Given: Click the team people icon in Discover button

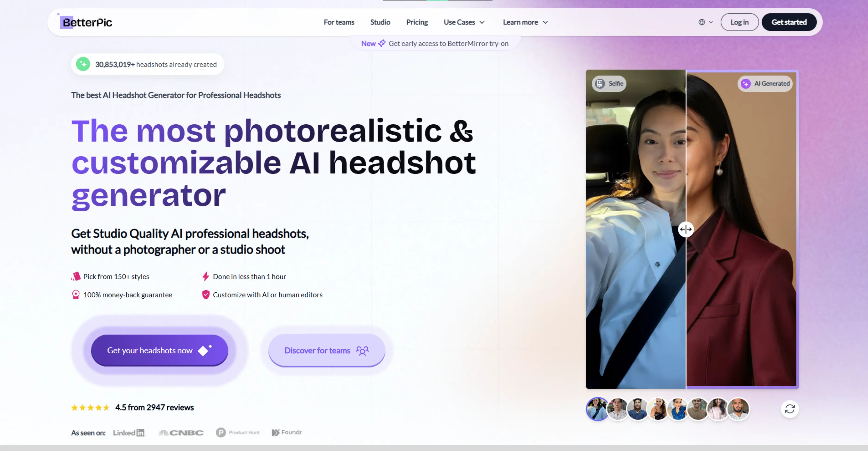Looking at the screenshot, I should (x=362, y=350).
